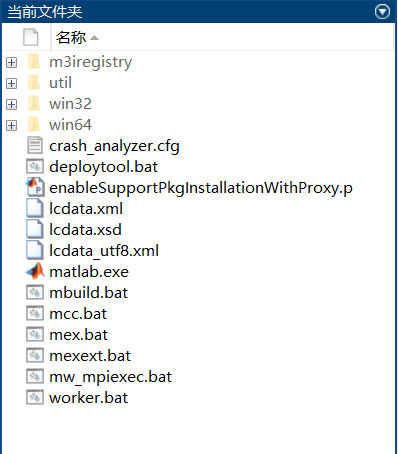Select the mex.bat file name

79,335
